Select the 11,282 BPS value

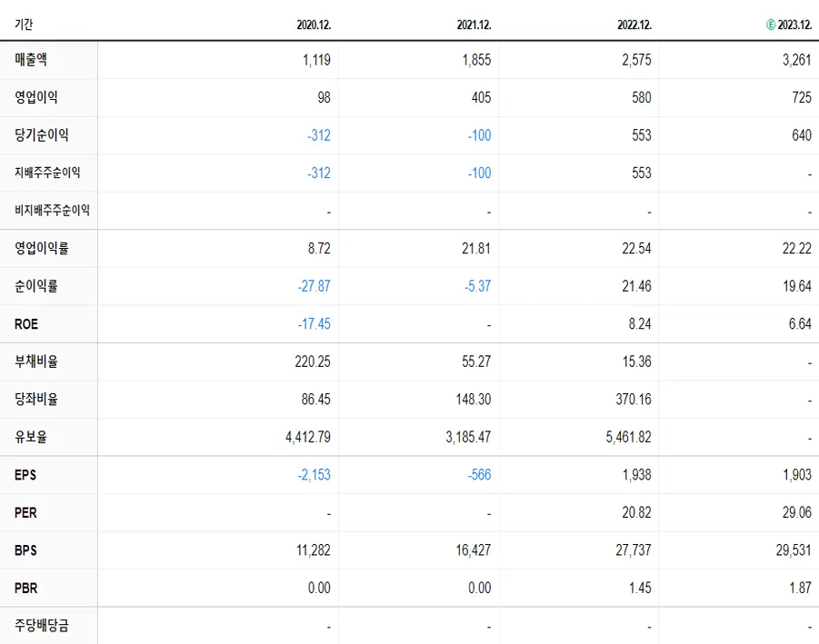pyautogui.click(x=314, y=550)
